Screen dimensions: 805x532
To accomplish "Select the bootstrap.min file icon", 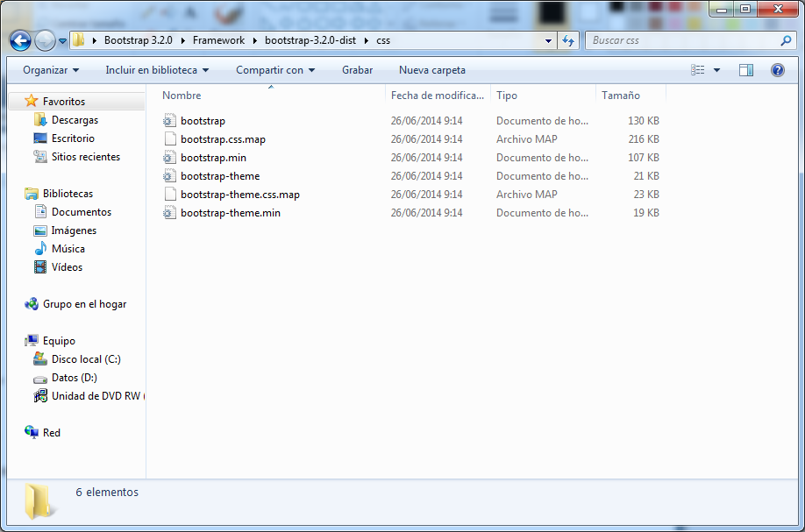I will (169, 158).
